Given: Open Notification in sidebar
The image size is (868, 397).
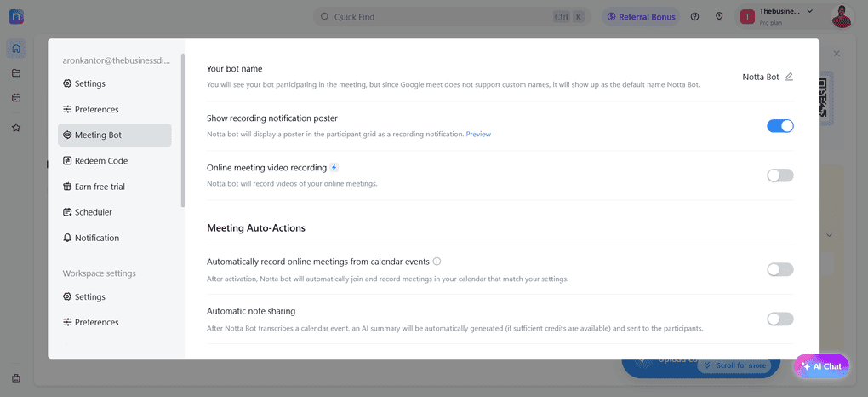Looking at the screenshot, I should coord(115,238).
